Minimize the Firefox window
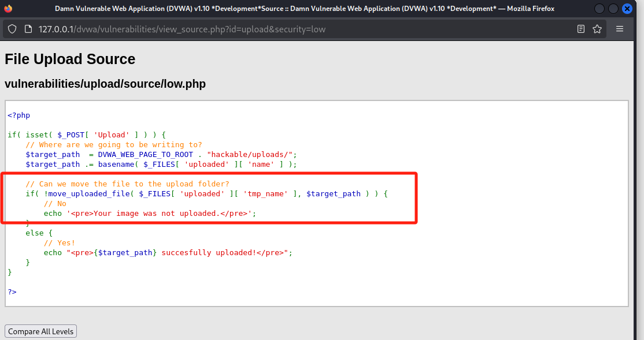The height and width of the screenshot is (340, 644). pyautogui.click(x=599, y=8)
